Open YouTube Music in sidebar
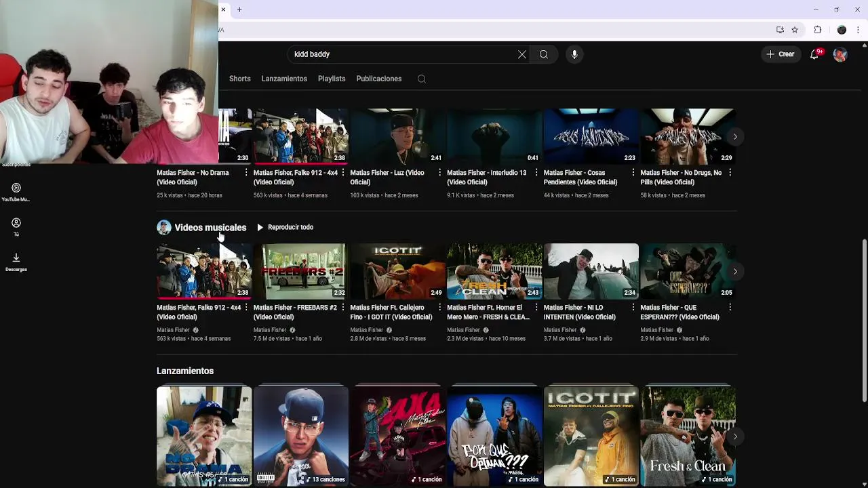 (x=16, y=192)
